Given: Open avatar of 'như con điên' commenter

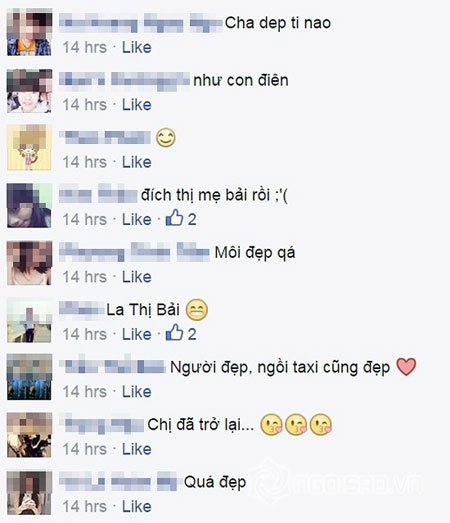Looking at the screenshot, I should (x=29, y=91).
